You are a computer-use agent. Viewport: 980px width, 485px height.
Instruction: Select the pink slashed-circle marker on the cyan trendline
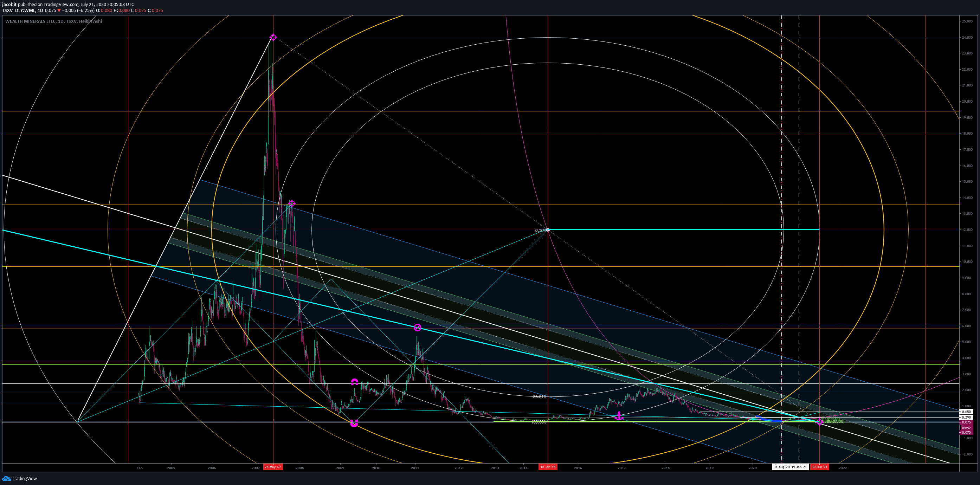point(417,328)
